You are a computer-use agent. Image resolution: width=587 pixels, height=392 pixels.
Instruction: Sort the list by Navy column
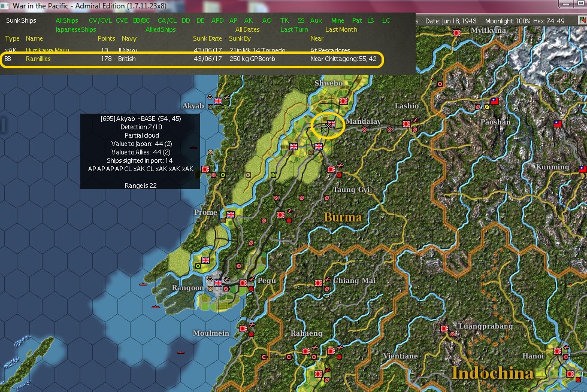click(129, 38)
